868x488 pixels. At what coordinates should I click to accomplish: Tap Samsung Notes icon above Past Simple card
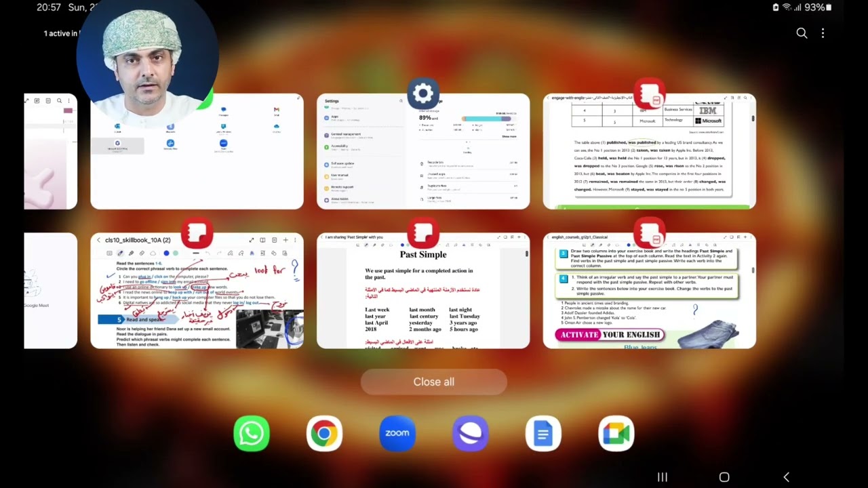click(423, 233)
